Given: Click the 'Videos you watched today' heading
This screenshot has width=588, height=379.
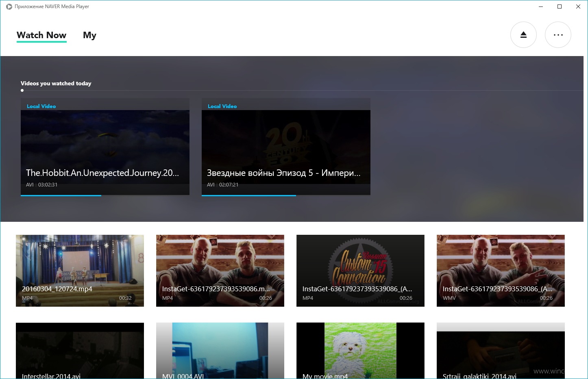Looking at the screenshot, I should [56, 83].
